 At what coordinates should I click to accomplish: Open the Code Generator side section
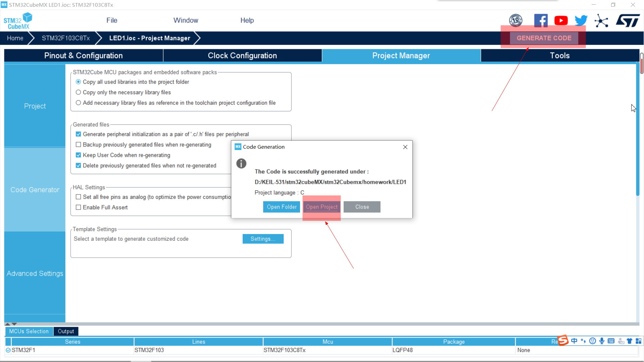(35, 190)
